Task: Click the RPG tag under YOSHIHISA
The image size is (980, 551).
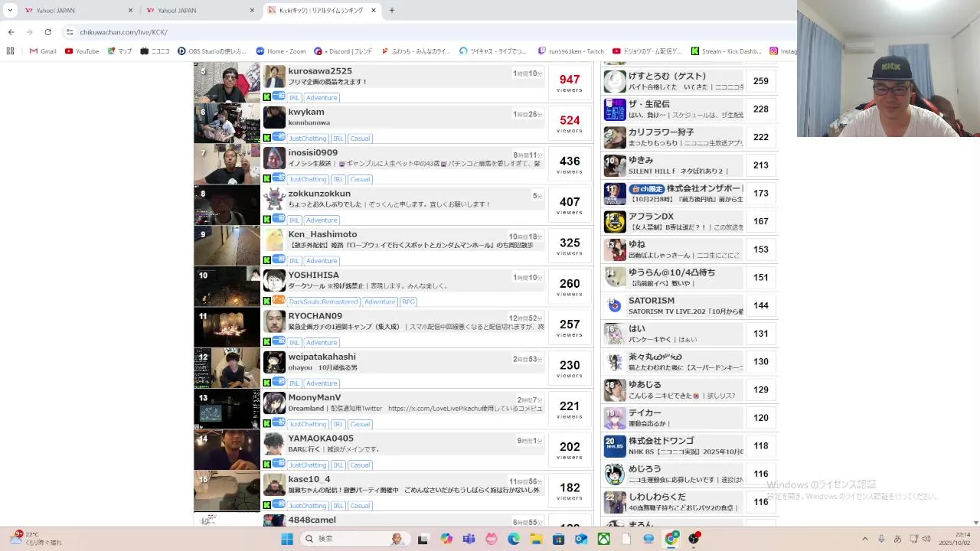Action: [408, 302]
